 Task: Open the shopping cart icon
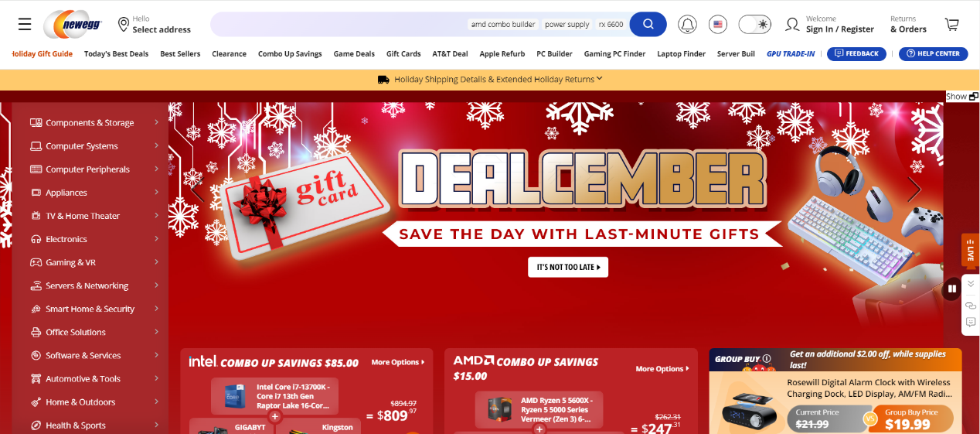tap(951, 25)
